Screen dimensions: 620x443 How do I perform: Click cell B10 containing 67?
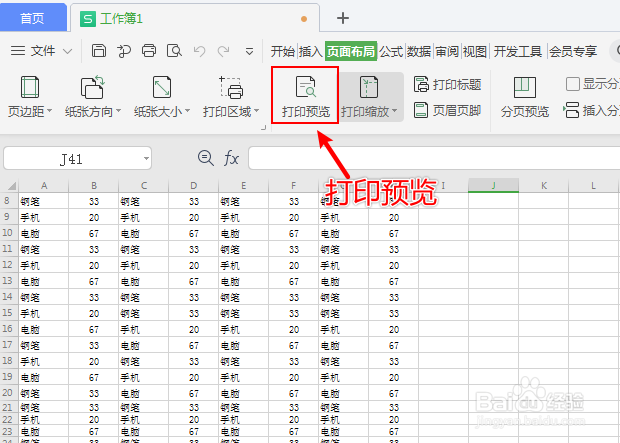(94, 233)
